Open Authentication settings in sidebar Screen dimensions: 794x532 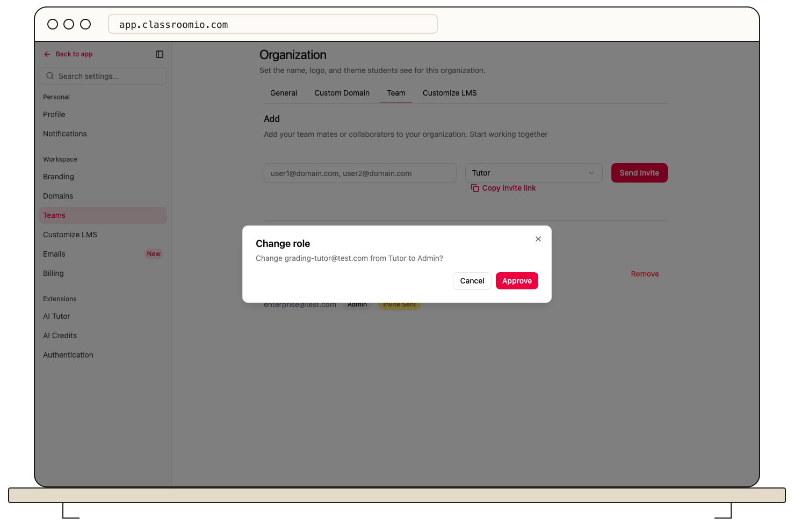pyautogui.click(x=103, y=355)
